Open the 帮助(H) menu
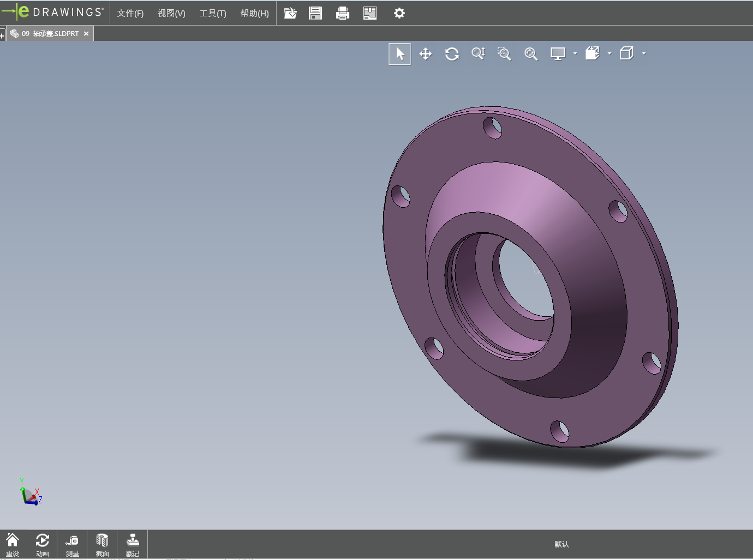The width and height of the screenshot is (753, 560). [x=254, y=13]
